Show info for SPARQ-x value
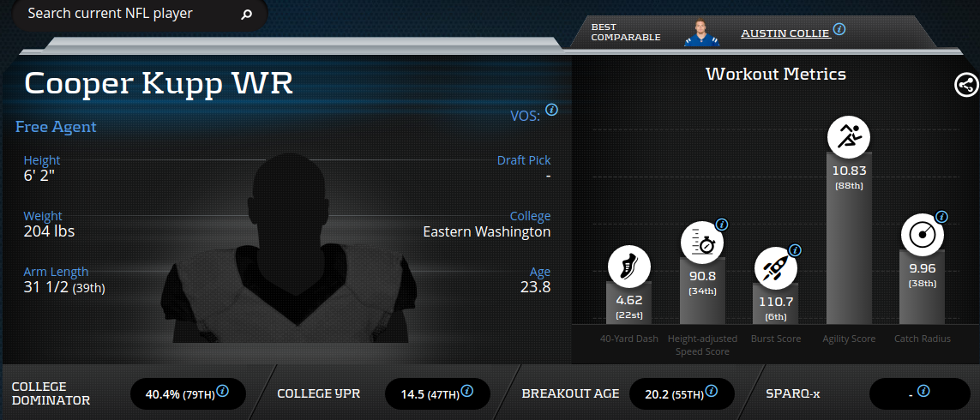The height and width of the screenshot is (420, 980). (x=923, y=391)
